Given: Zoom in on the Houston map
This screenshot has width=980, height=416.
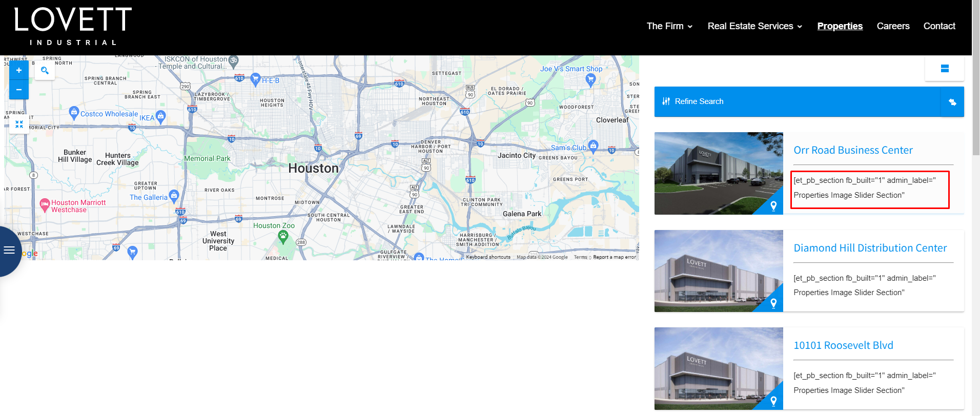Looking at the screenshot, I should [x=19, y=71].
